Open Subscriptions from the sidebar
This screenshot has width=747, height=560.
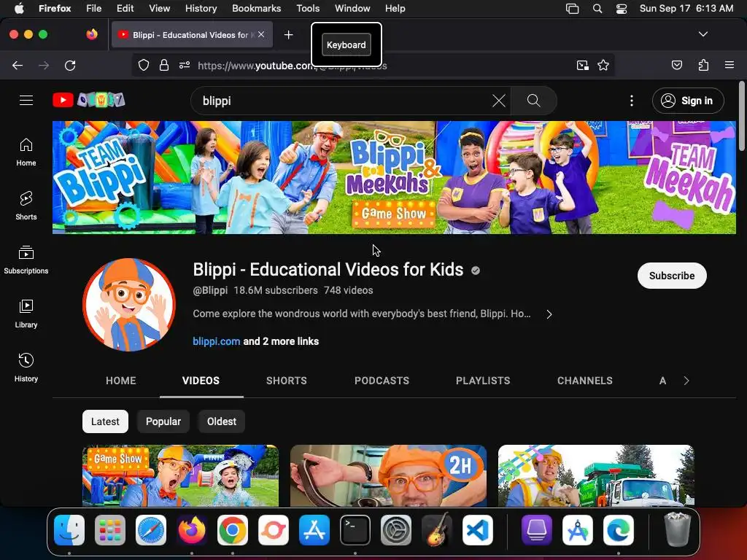point(26,260)
